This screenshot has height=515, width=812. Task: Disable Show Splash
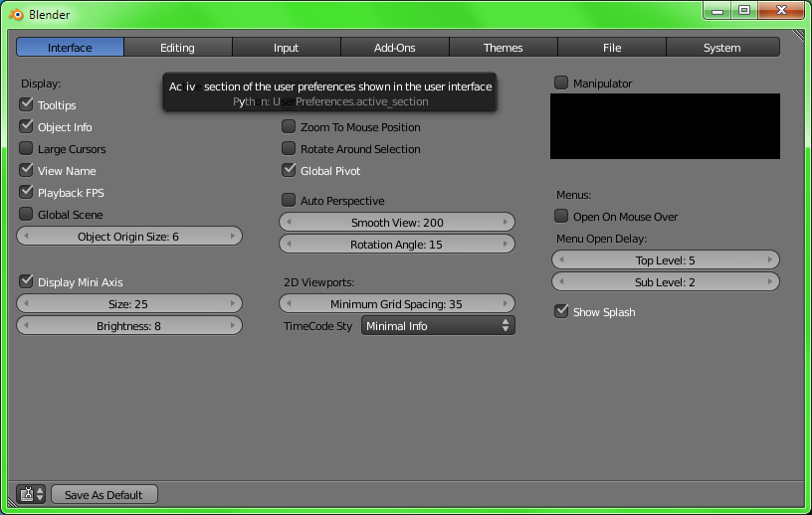pos(561,311)
